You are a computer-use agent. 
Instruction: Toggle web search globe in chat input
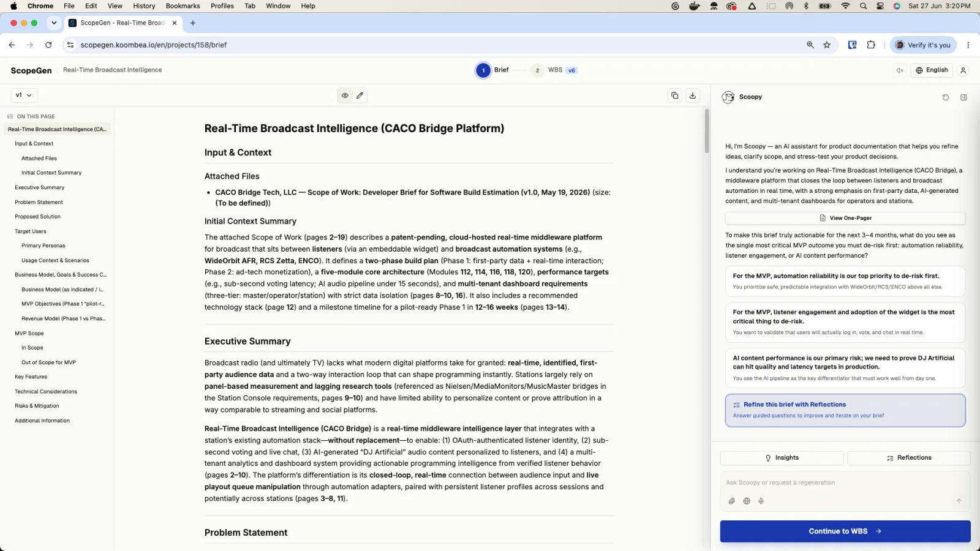click(x=747, y=501)
